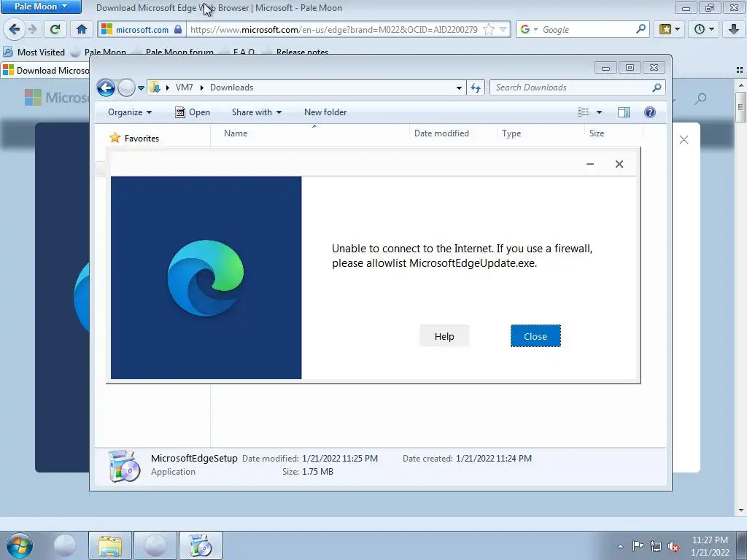Close the Edge installer error dialog
This screenshot has width=747, height=560.
coord(535,336)
